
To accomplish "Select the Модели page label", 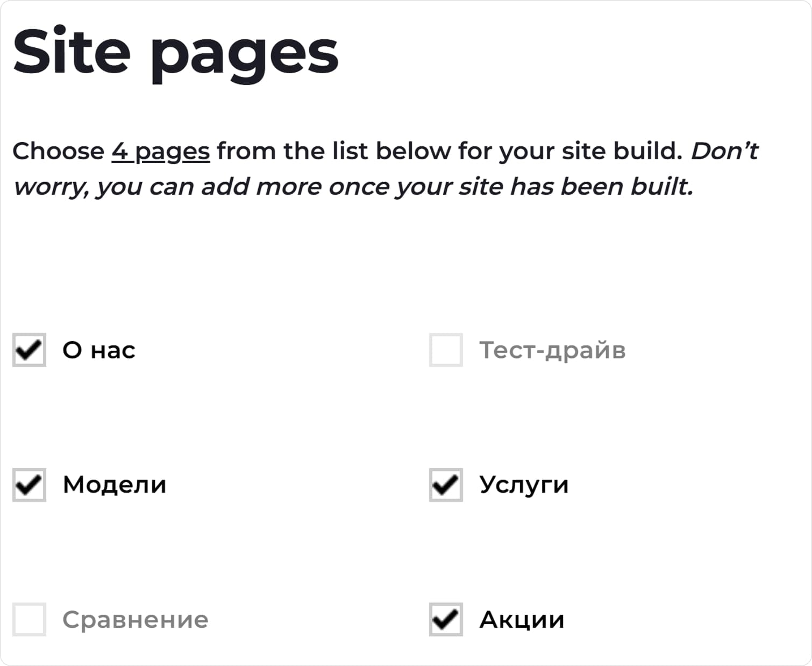I will tap(113, 484).
